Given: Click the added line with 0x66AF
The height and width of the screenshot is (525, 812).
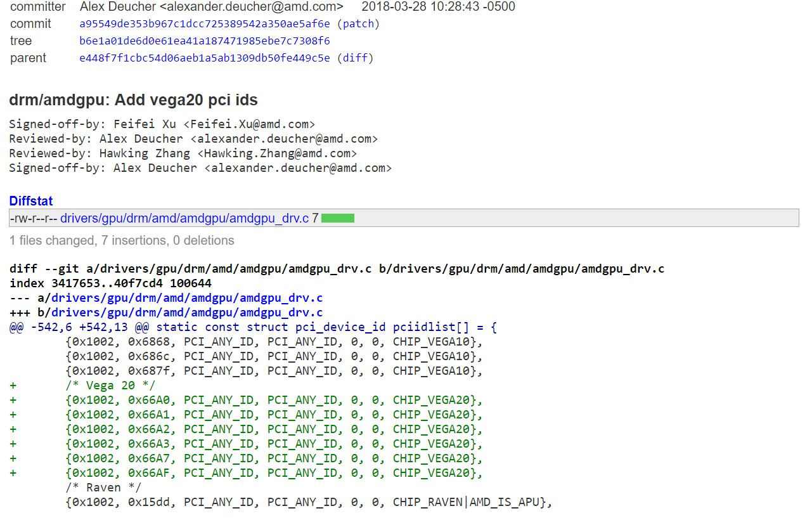Looking at the screenshot, I should 274,473.
